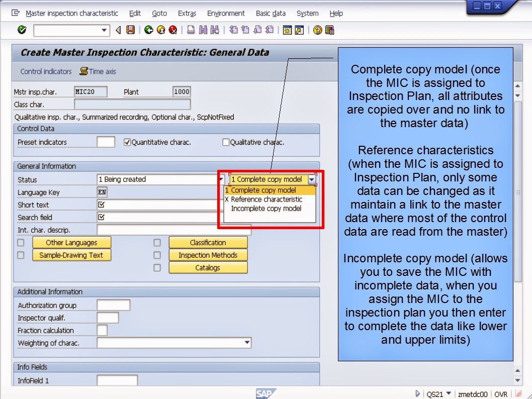Click the Time axis icon button

click(99, 71)
